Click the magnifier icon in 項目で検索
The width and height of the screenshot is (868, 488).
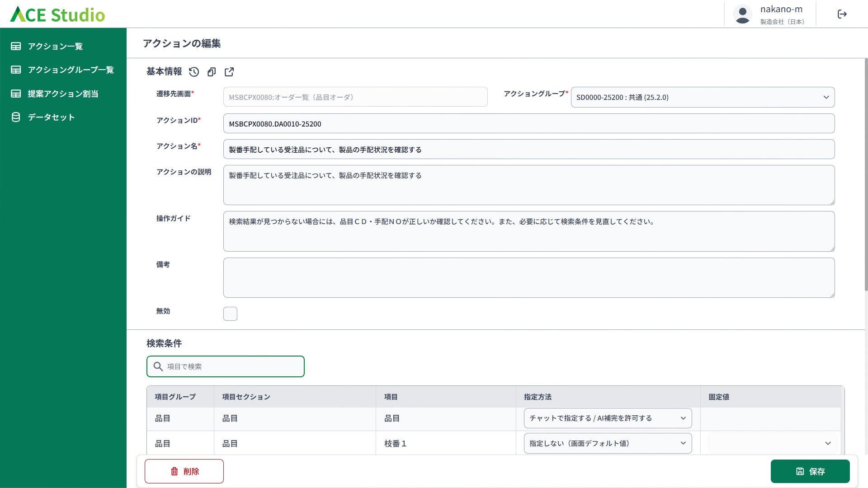pos(158,366)
